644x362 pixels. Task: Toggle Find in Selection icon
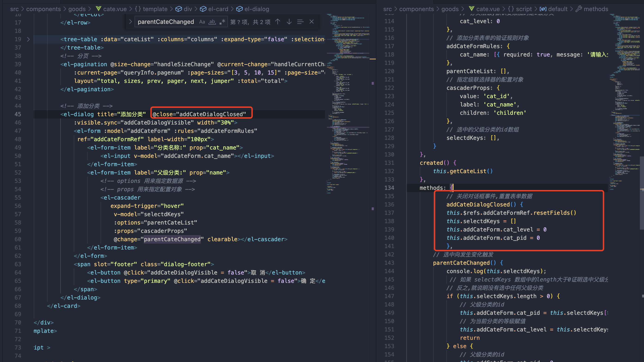coord(300,22)
